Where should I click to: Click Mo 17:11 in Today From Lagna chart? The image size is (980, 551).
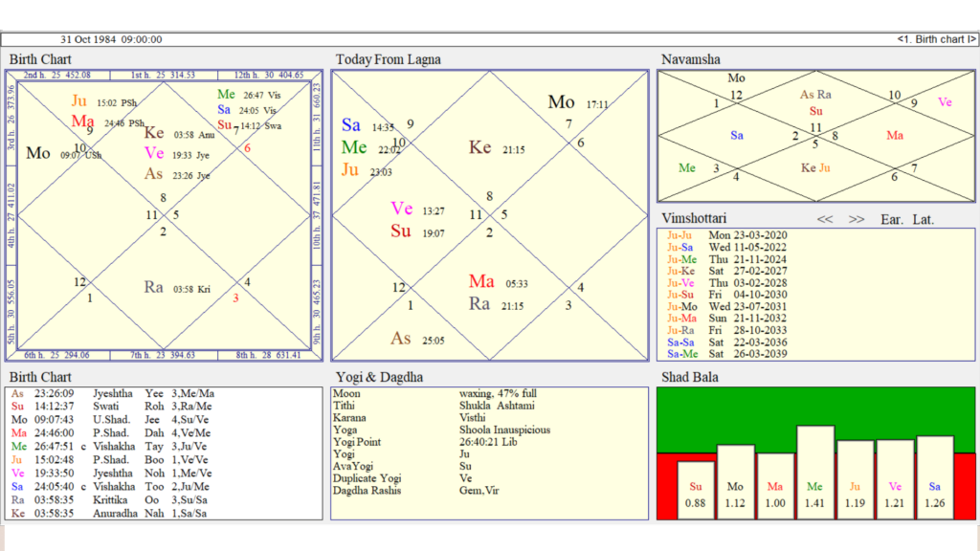578,102
